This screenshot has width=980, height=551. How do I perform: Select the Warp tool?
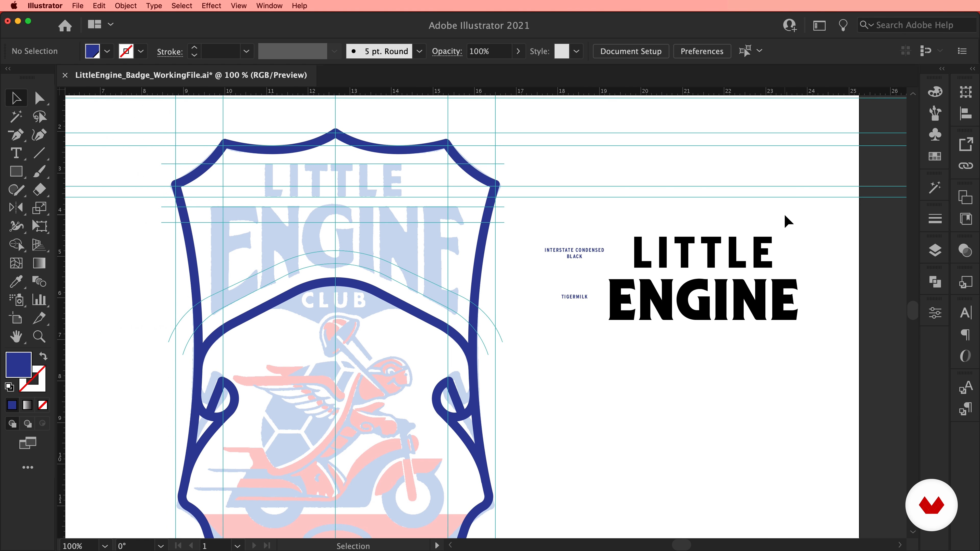[16, 226]
